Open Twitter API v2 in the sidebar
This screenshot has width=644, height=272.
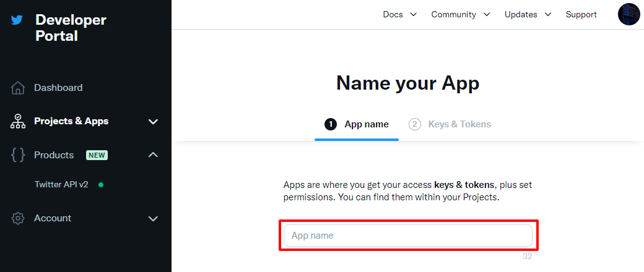click(61, 185)
